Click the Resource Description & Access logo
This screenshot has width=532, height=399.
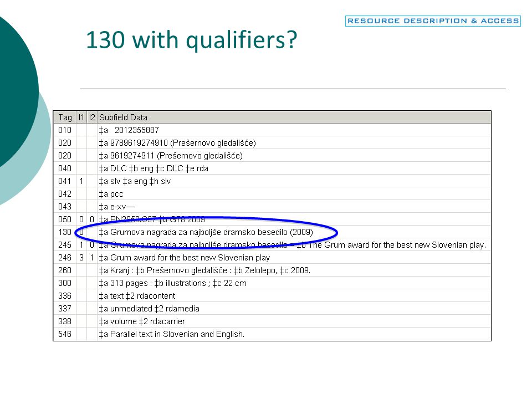[x=433, y=21]
